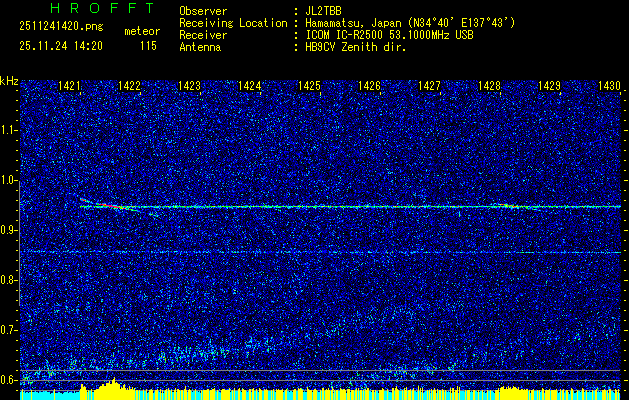
Task: Click the kHz axis unit label
Action: coord(9,80)
